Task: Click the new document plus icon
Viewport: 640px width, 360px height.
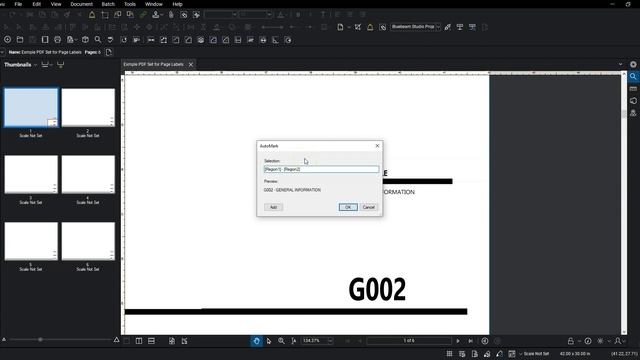Action: pyautogui.click(x=7, y=40)
